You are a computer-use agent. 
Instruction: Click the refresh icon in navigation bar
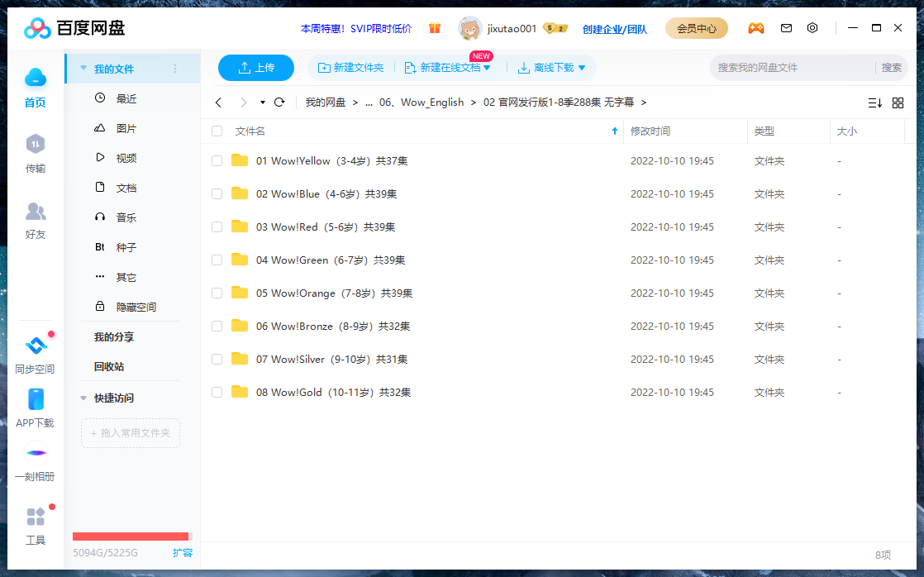(x=279, y=103)
